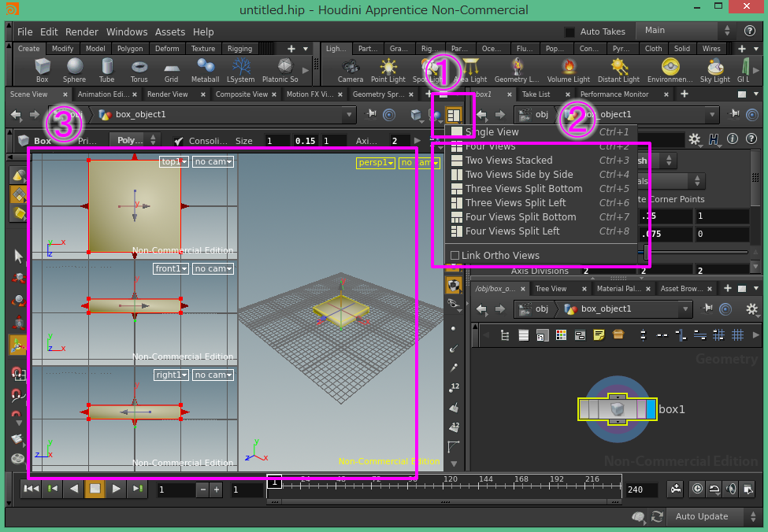Toggle pin on the parameter pane
This screenshot has width=768, height=532.
point(734,114)
